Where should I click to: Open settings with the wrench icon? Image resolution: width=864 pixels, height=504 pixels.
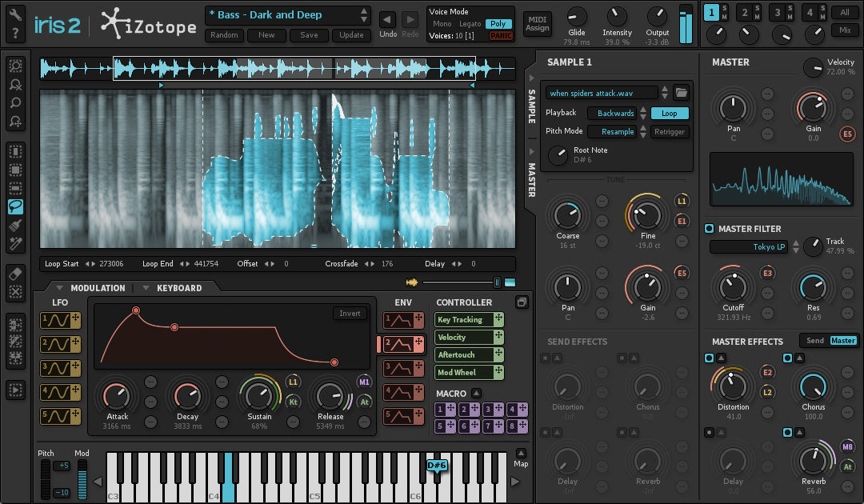(15, 14)
